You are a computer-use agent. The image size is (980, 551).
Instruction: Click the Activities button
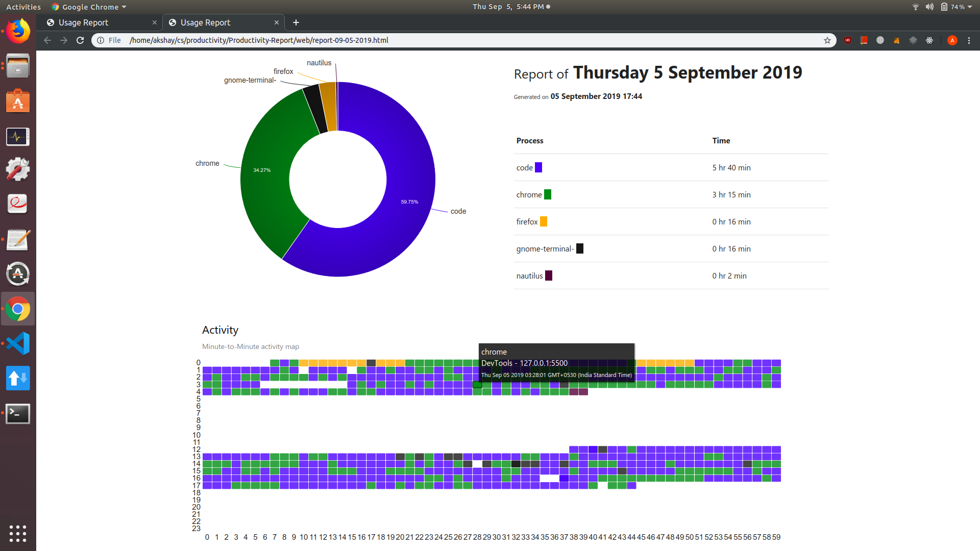[23, 7]
